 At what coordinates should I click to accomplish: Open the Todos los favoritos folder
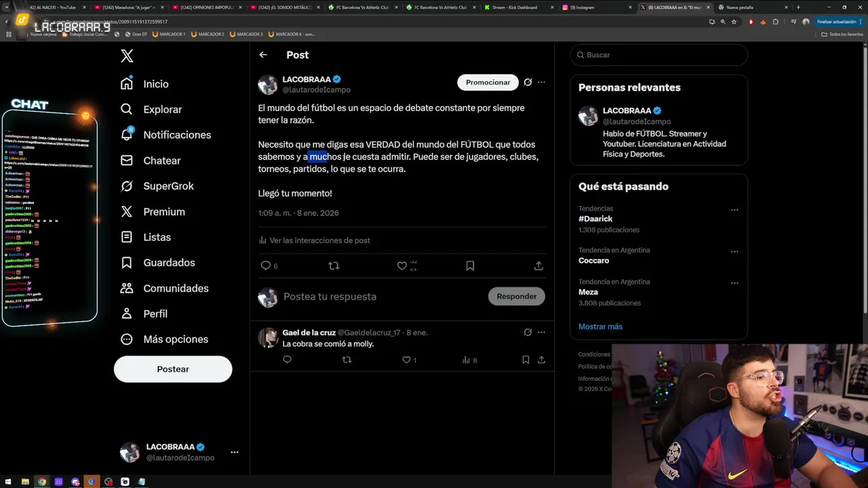842,34
